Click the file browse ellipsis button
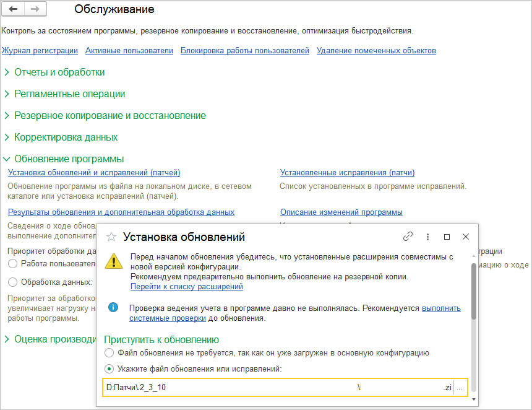The width and height of the screenshot is (532, 410). click(460, 388)
